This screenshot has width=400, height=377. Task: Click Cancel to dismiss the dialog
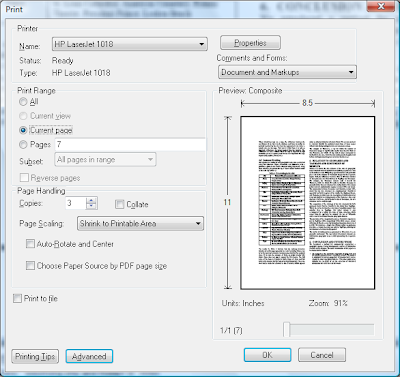point(322,355)
